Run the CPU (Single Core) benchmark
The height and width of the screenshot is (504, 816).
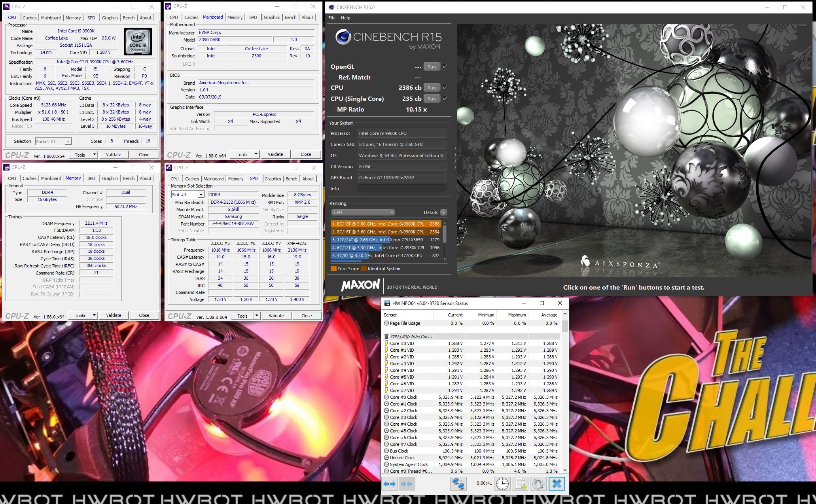pyautogui.click(x=432, y=99)
